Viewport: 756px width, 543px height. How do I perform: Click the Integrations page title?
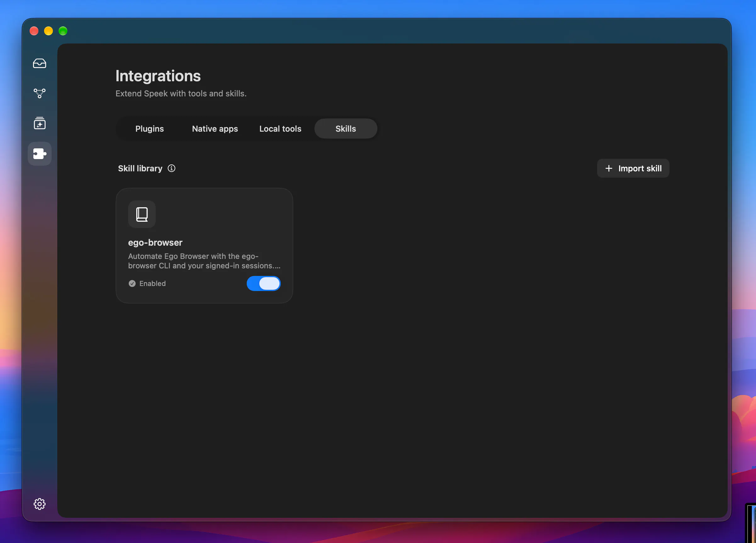(x=158, y=76)
